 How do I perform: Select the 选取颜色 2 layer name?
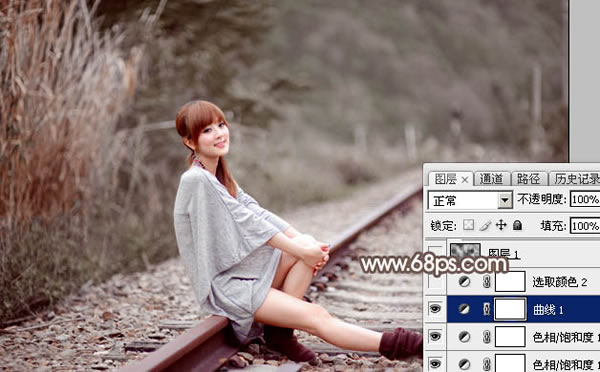(x=559, y=282)
